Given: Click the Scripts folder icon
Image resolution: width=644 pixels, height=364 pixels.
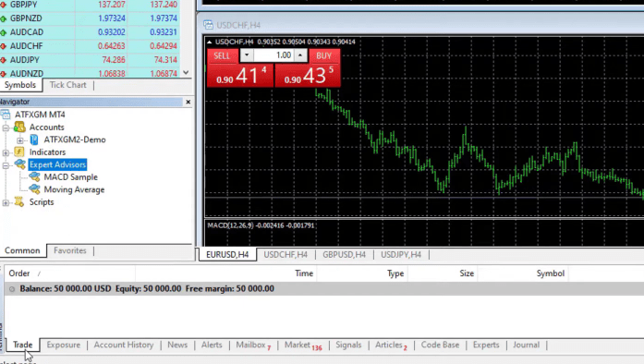Looking at the screenshot, I should [19, 201].
